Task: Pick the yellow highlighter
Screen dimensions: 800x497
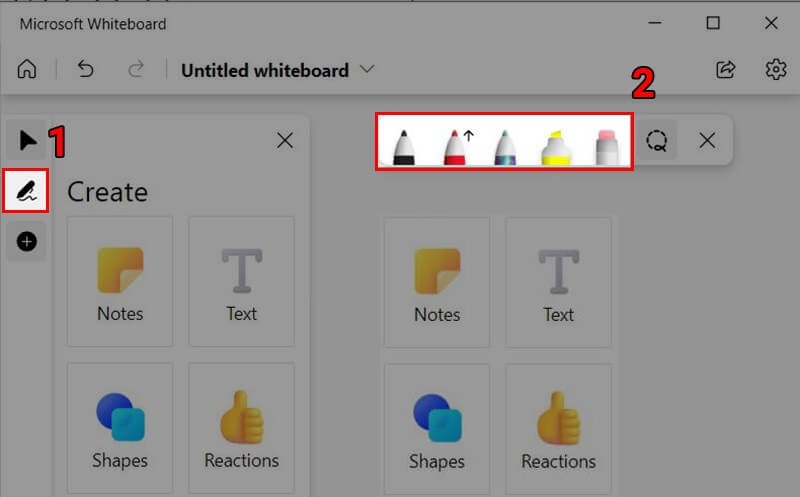Action: pyautogui.click(x=556, y=147)
